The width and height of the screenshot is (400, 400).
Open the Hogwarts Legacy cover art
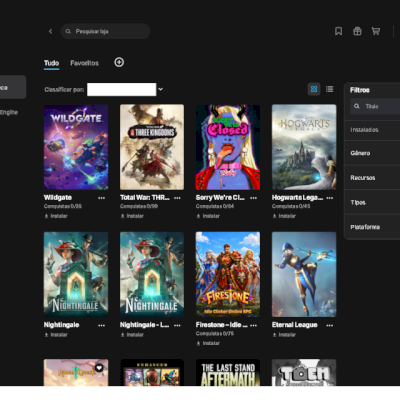[304, 147]
